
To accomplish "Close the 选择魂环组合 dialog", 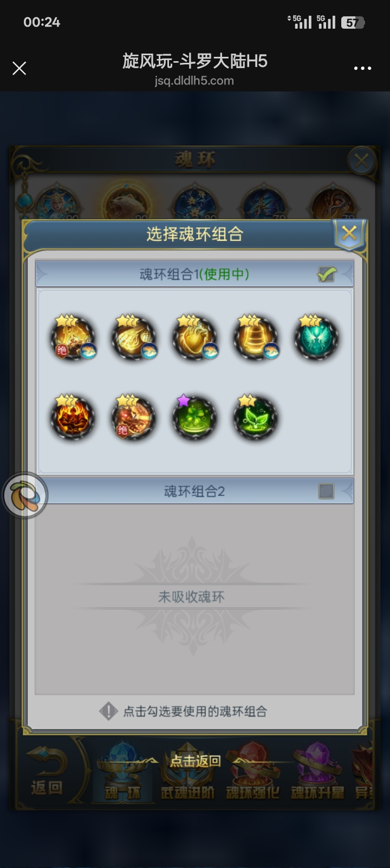I will [349, 234].
